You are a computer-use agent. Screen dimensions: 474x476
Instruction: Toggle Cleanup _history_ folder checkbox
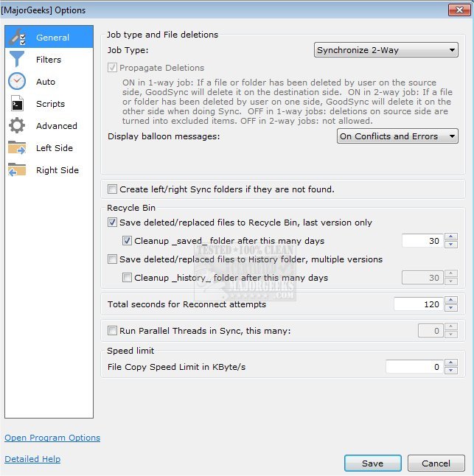click(127, 278)
